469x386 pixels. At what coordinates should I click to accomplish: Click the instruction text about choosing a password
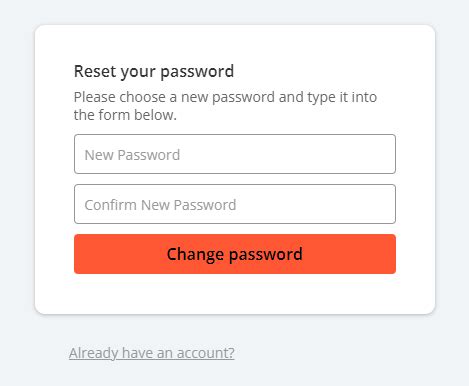tap(225, 106)
